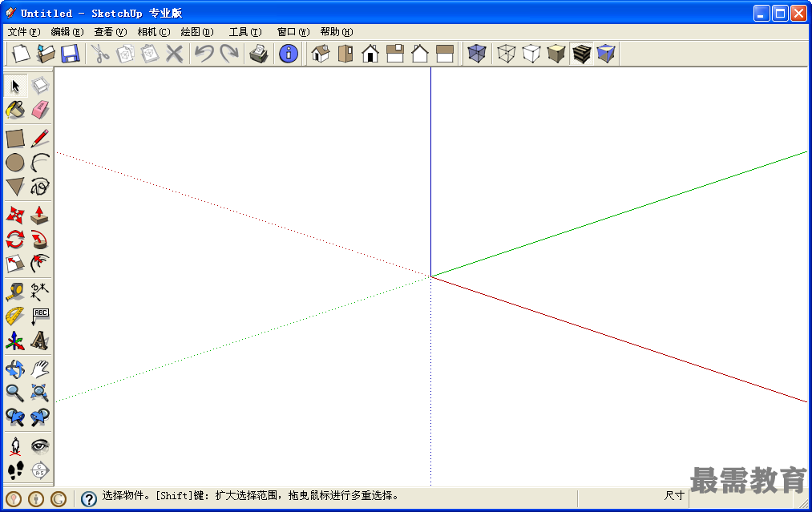Choose the Tape Measure tool
The height and width of the screenshot is (512, 812).
pyautogui.click(x=15, y=292)
